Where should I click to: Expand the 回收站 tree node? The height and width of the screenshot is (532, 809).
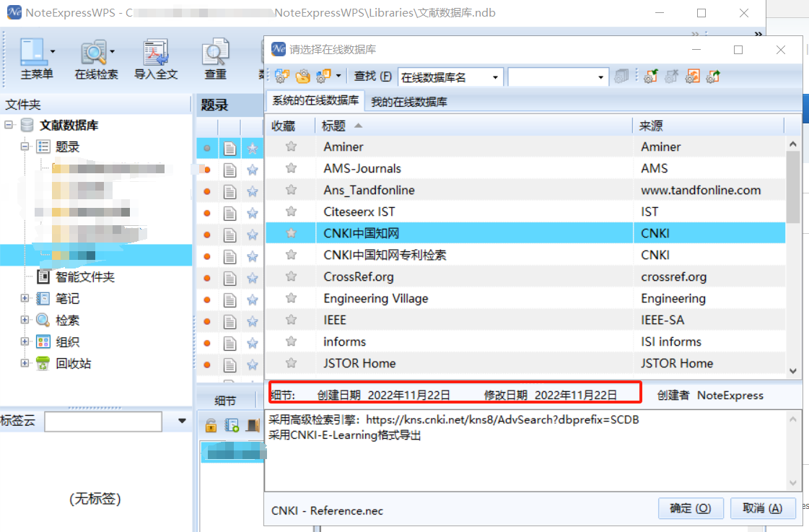(25, 363)
